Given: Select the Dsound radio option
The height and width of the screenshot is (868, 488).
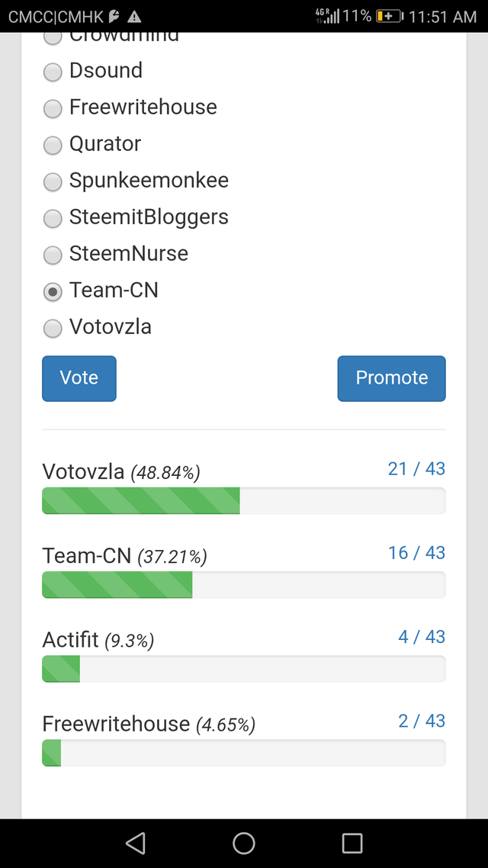Looking at the screenshot, I should pyautogui.click(x=53, y=72).
